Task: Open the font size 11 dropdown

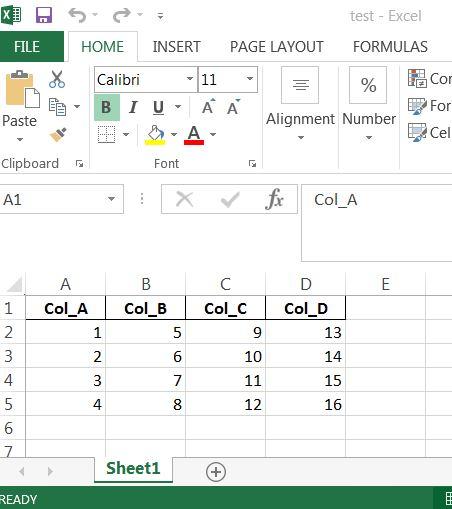Action: pyautogui.click(x=250, y=79)
